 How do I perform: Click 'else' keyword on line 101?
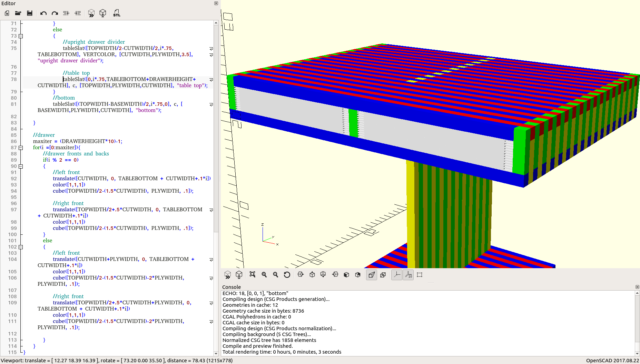click(48, 241)
